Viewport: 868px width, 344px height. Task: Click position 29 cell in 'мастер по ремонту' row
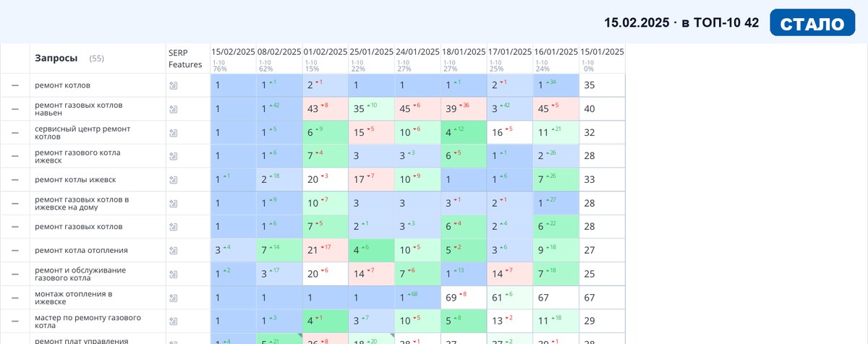pos(602,322)
